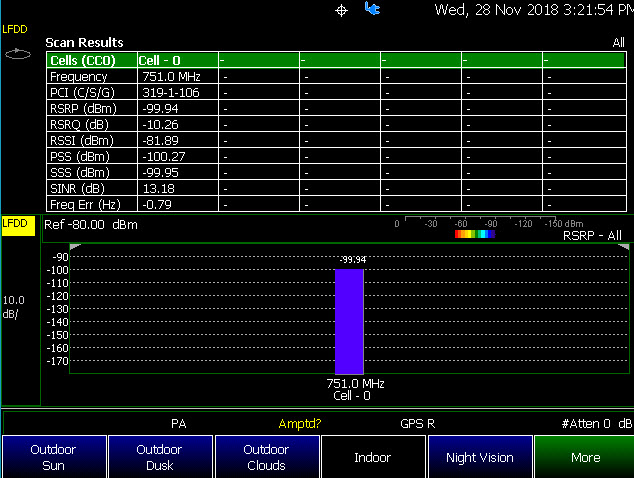Viewport: 634px width, 478px height.
Task: Click the purple RSRP bar for Cell - 0
Action: click(x=349, y=321)
